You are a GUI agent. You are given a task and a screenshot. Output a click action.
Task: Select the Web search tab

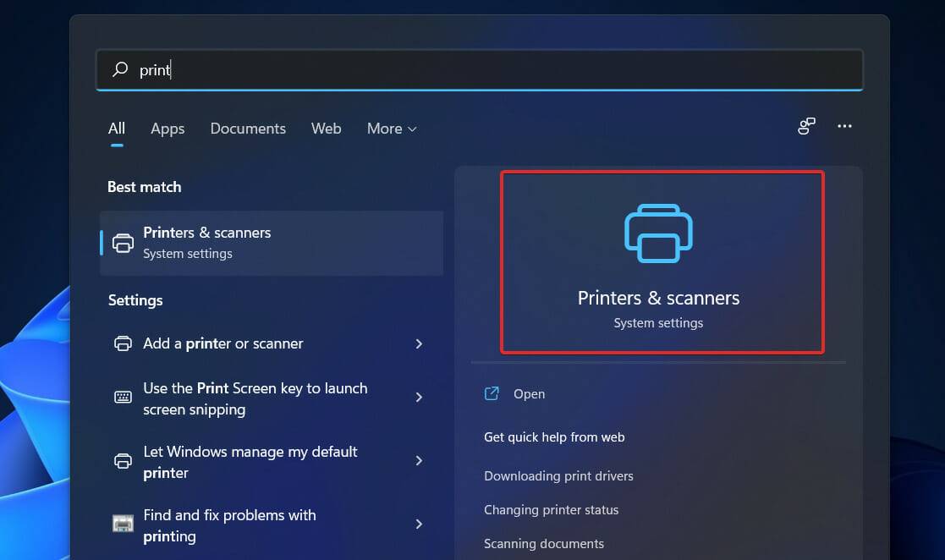click(x=326, y=129)
